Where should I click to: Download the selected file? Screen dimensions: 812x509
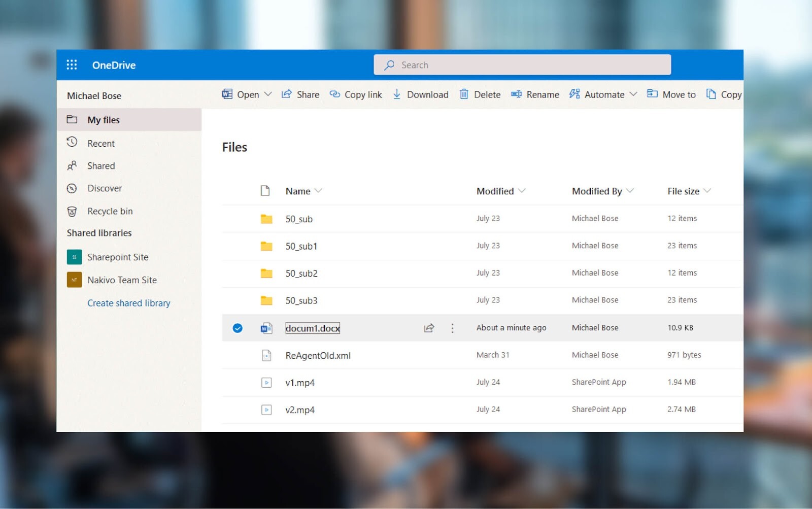[x=420, y=94]
